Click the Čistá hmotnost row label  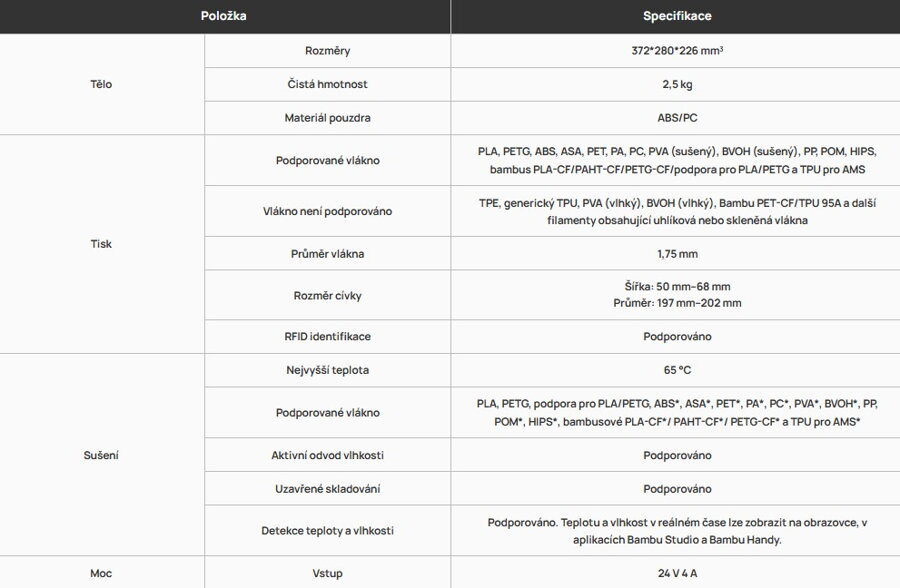coord(327,84)
